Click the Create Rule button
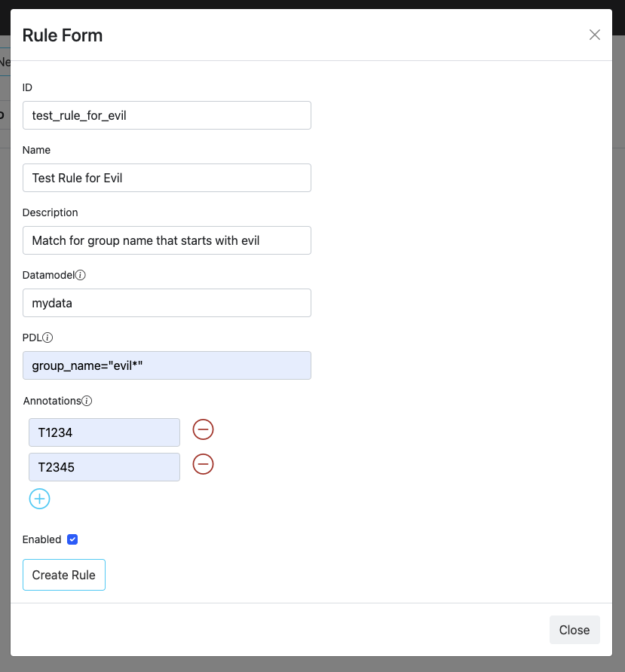The image size is (625, 672). click(64, 574)
